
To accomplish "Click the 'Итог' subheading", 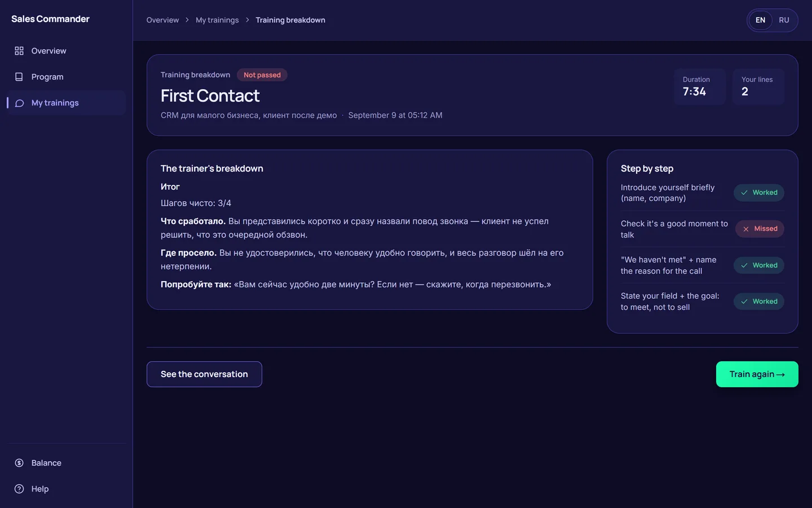I will tap(170, 187).
